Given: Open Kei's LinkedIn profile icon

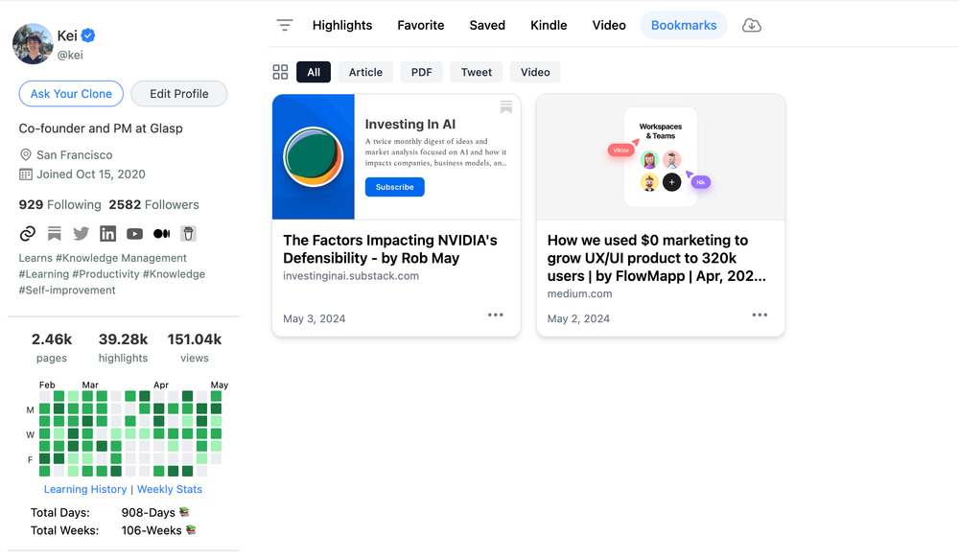Looking at the screenshot, I should click(107, 234).
